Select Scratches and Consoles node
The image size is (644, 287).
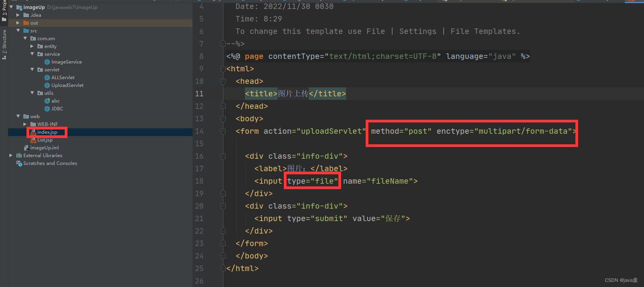[x=50, y=163]
